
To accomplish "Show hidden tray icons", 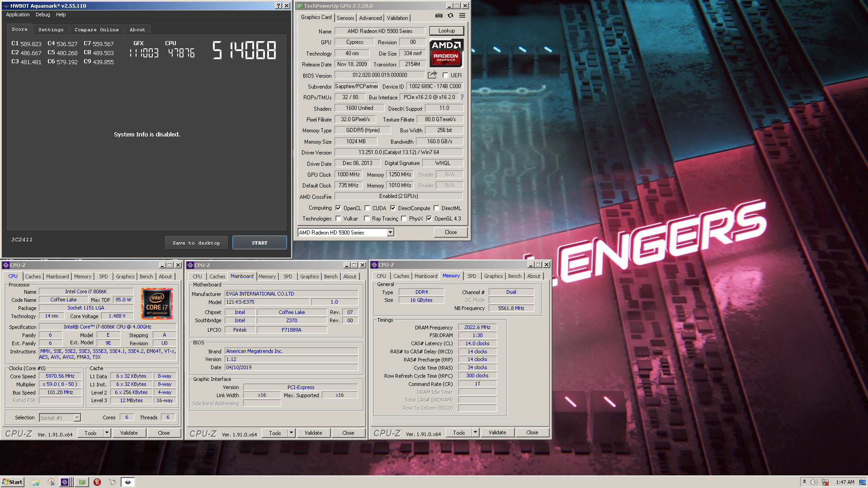I will (x=804, y=482).
